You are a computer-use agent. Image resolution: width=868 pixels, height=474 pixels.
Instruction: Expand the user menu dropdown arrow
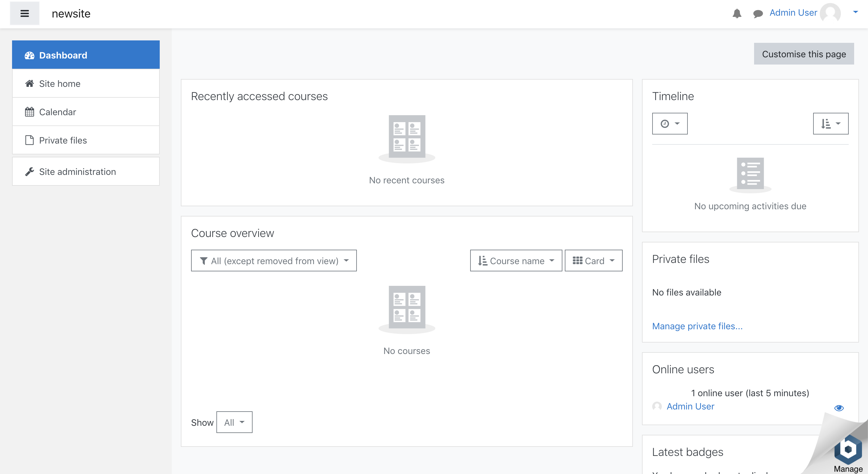coord(855,12)
